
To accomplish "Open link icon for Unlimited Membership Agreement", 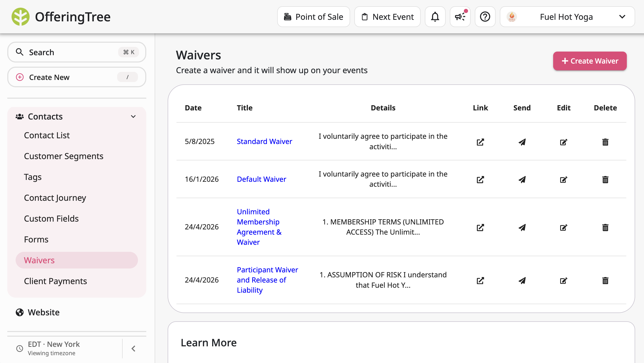I will click(480, 227).
